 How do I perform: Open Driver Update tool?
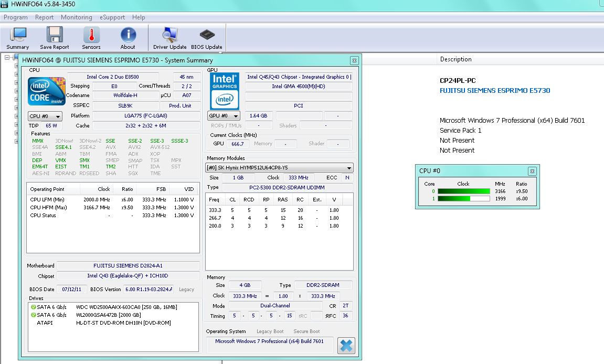coord(170,38)
